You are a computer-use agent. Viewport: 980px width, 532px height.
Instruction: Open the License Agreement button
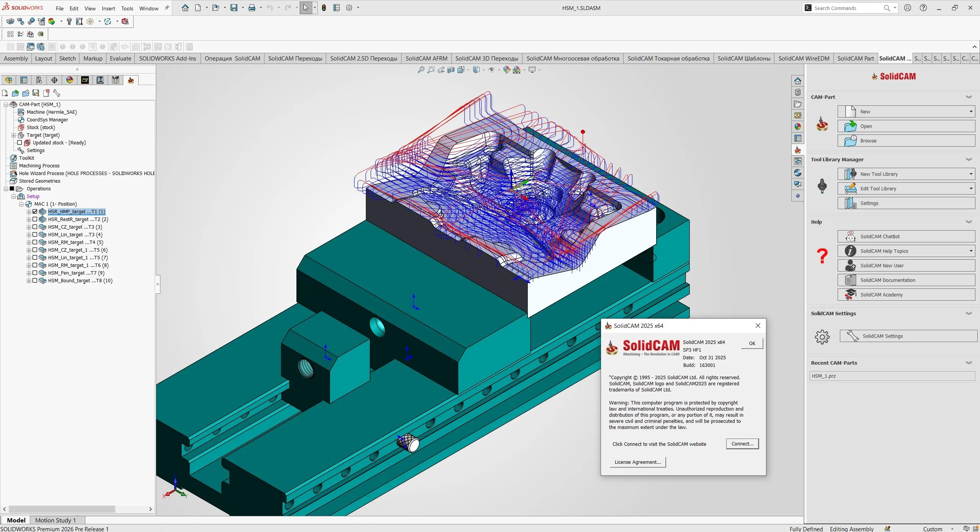click(637, 462)
